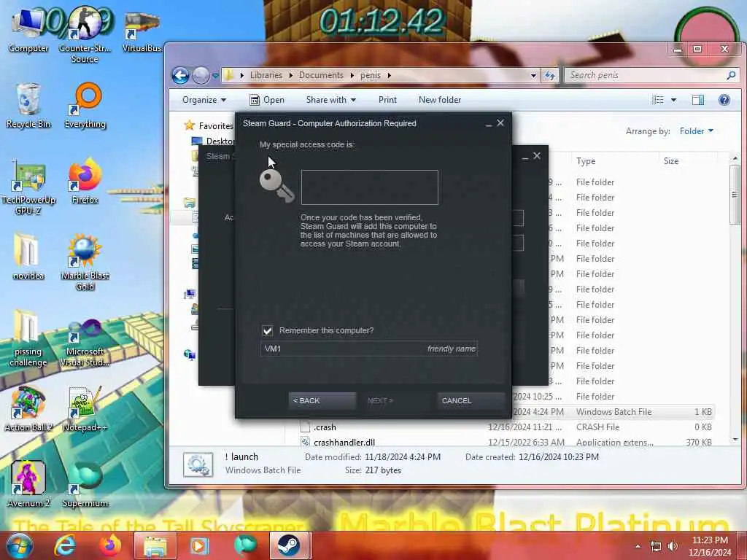This screenshot has height=560, width=747.
Task: Expand the Share with dropdown
Action: (331, 100)
